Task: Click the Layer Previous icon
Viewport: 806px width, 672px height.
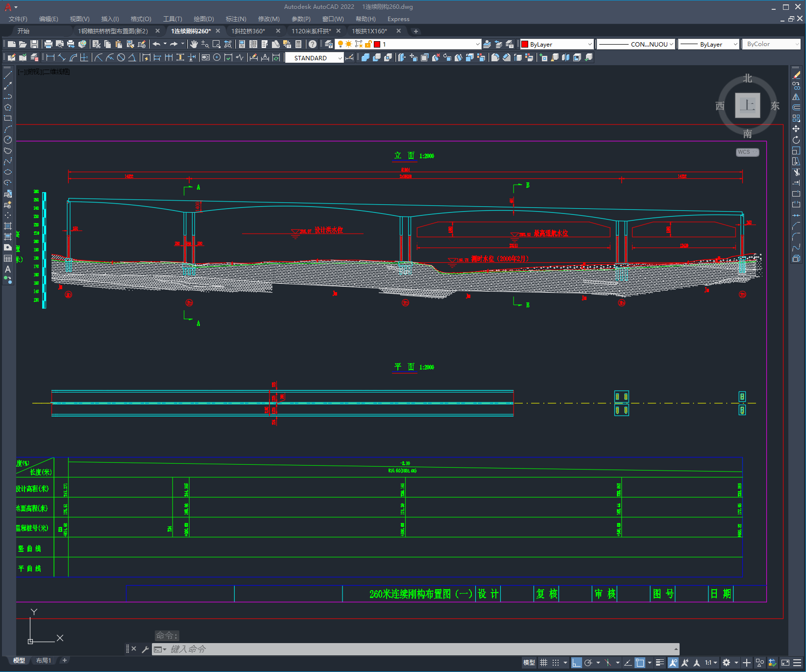Action: coord(498,44)
